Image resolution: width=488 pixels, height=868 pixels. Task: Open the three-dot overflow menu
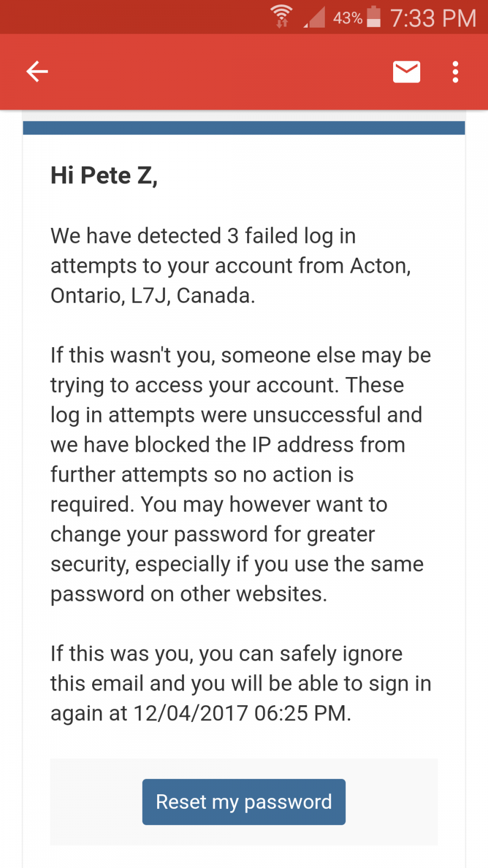[x=455, y=72]
